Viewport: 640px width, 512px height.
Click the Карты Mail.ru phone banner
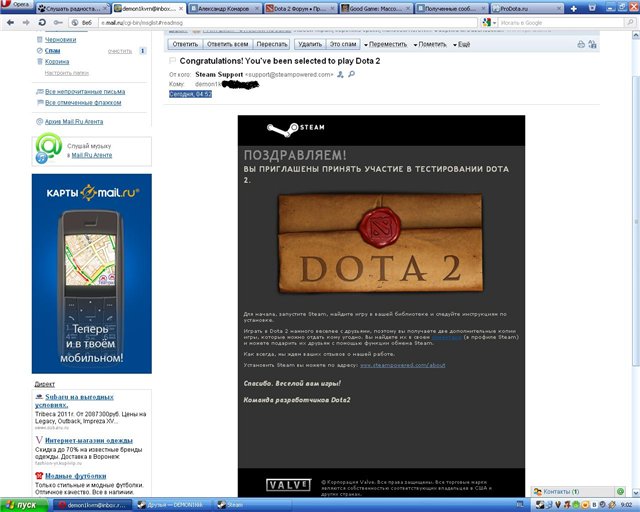[x=91, y=273]
